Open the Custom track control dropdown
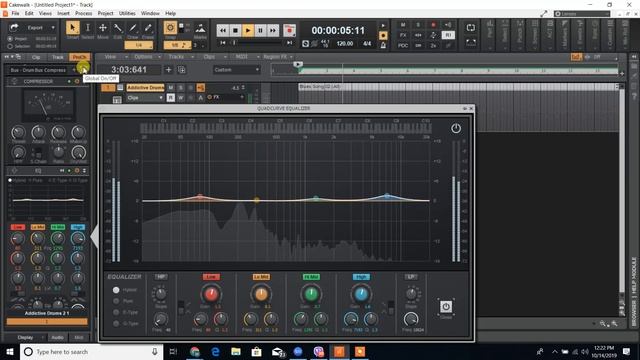The height and width of the screenshot is (360, 640). [236, 70]
